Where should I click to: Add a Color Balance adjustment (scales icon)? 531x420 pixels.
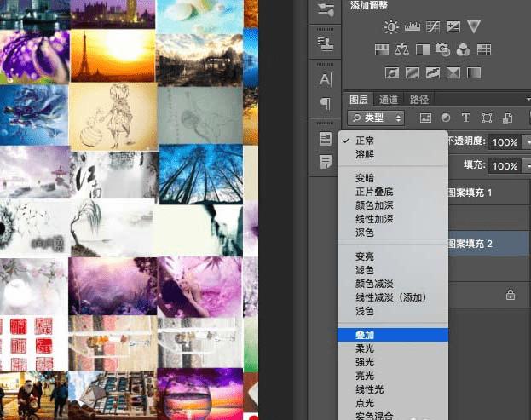coord(402,50)
